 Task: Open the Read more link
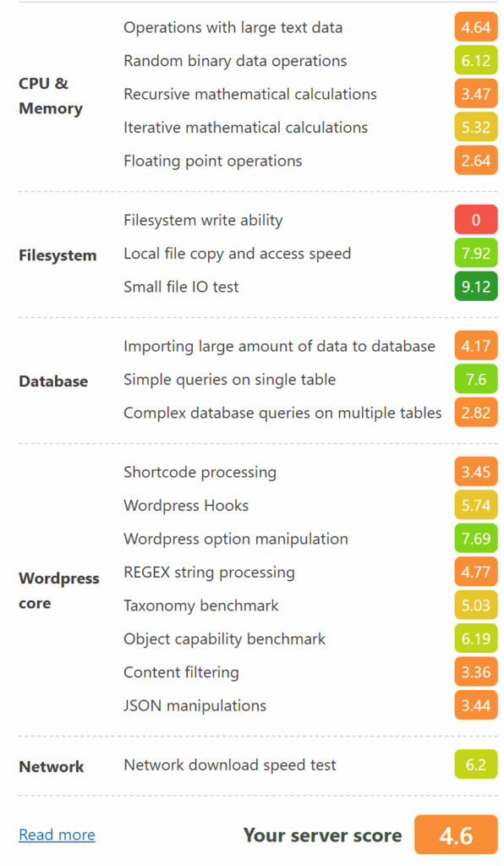click(57, 835)
